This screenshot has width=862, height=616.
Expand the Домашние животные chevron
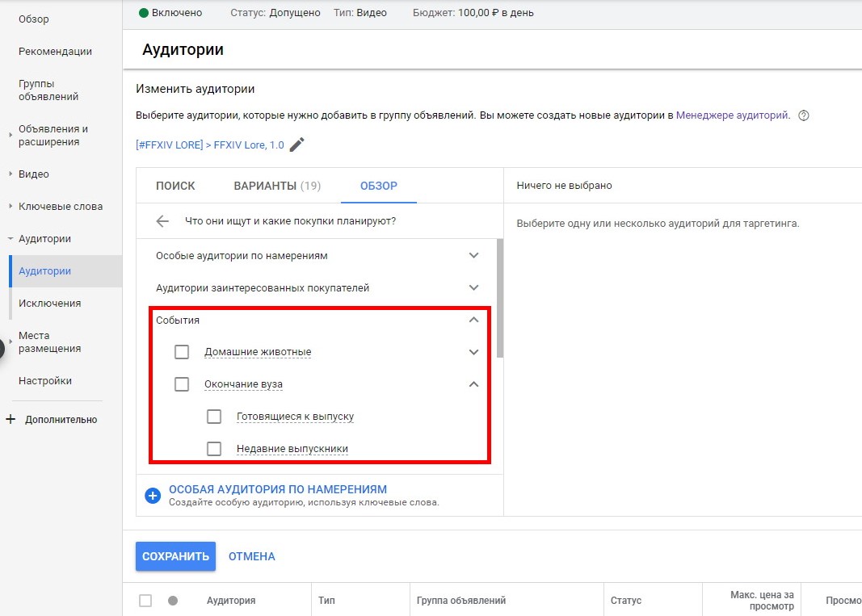(x=473, y=352)
